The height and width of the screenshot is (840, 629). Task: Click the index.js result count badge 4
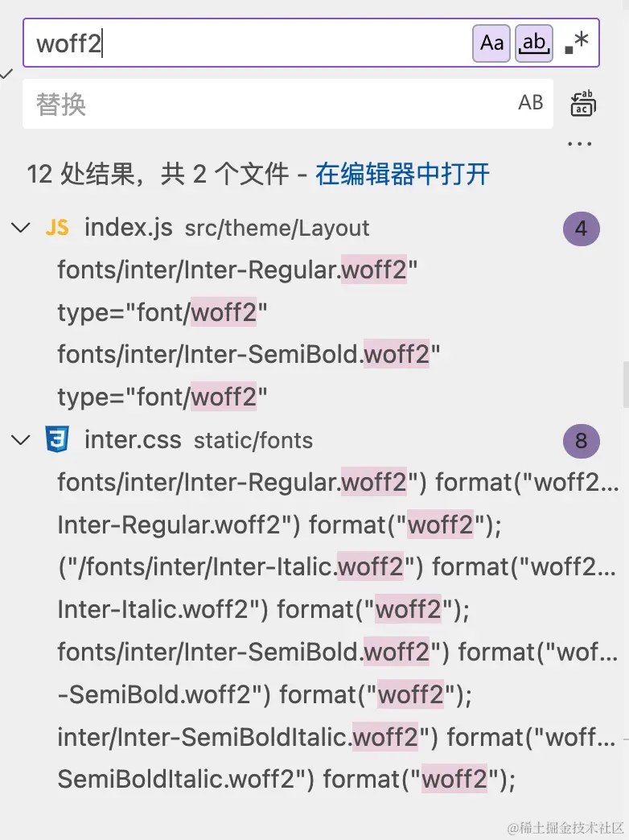[582, 229]
